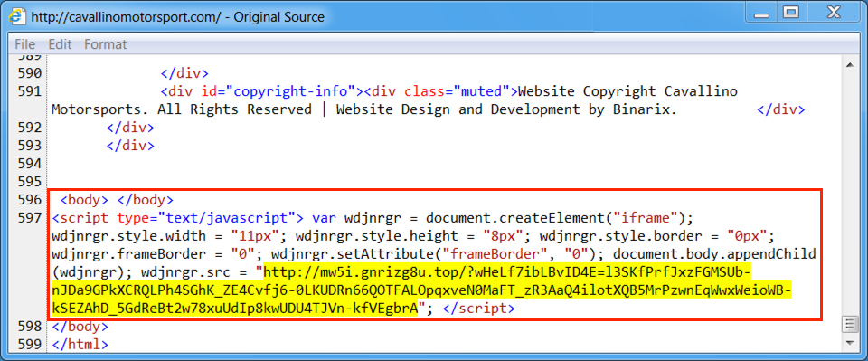868x361 pixels.
Task: Click the Internet Explorer icon in title bar
Action: click(18, 16)
